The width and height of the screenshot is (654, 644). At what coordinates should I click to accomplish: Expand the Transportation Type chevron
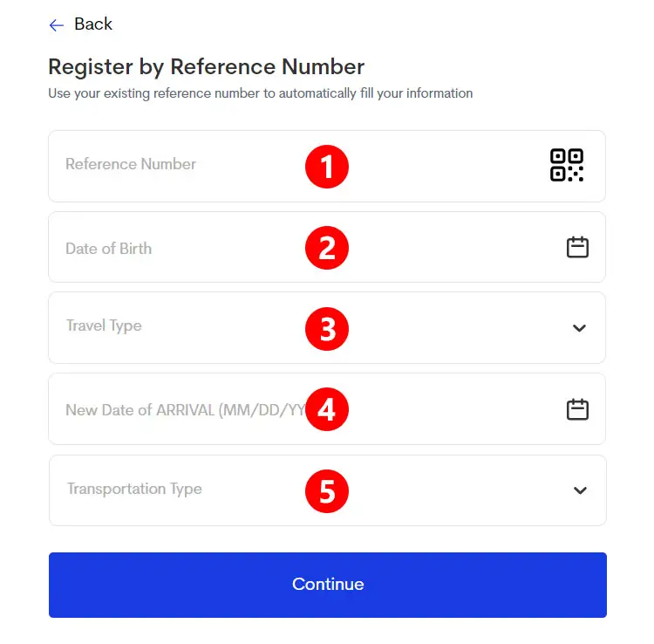click(580, 490)
